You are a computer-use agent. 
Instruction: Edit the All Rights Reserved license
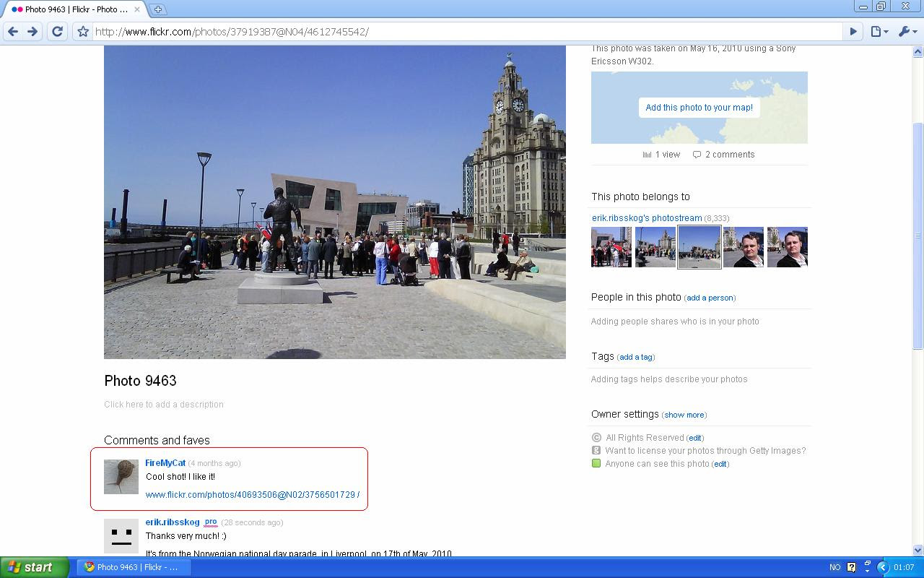(x=695, y=438)
